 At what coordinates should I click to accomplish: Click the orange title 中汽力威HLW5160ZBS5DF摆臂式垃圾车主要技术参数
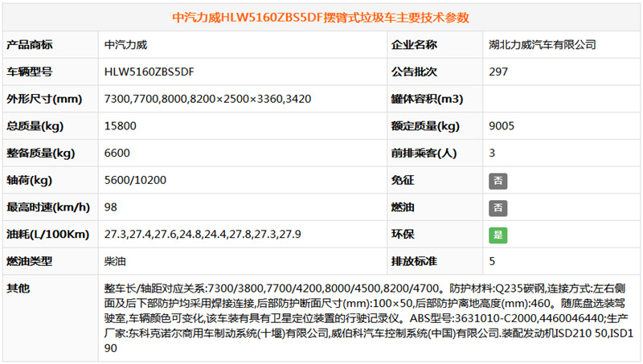coord(321,17)
